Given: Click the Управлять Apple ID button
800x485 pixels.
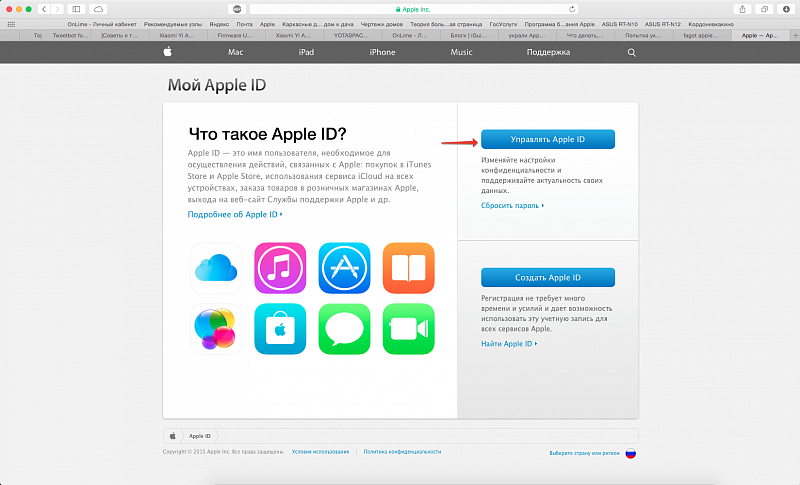Looking at the screenshot, I should [x=548, y=139].
